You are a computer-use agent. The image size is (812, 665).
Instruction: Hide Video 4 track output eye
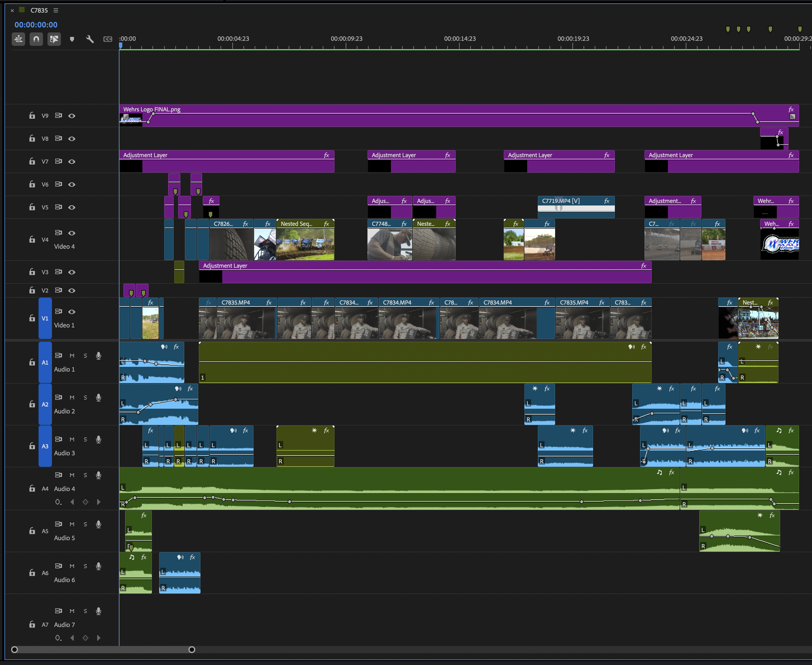pos(72,233)
